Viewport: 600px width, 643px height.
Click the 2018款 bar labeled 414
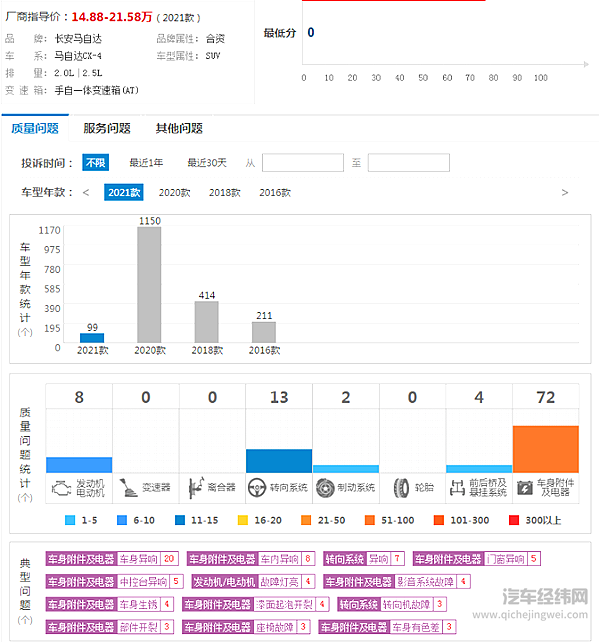tap(206, 322)
